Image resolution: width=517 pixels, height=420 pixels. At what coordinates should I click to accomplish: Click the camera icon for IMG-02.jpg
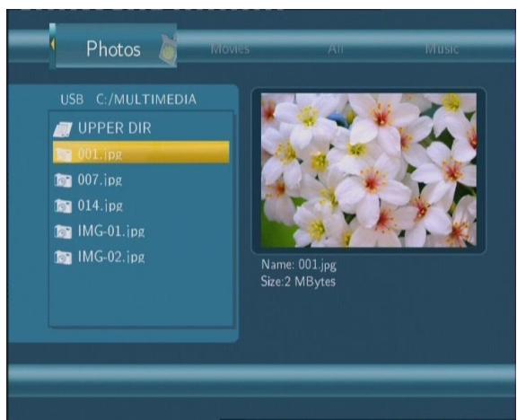[63, 258]
